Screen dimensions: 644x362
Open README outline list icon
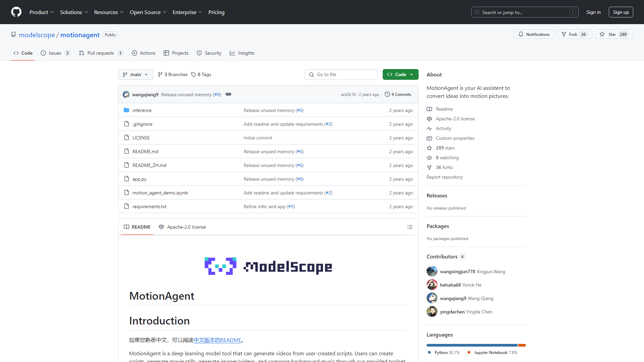click(410, 227)
